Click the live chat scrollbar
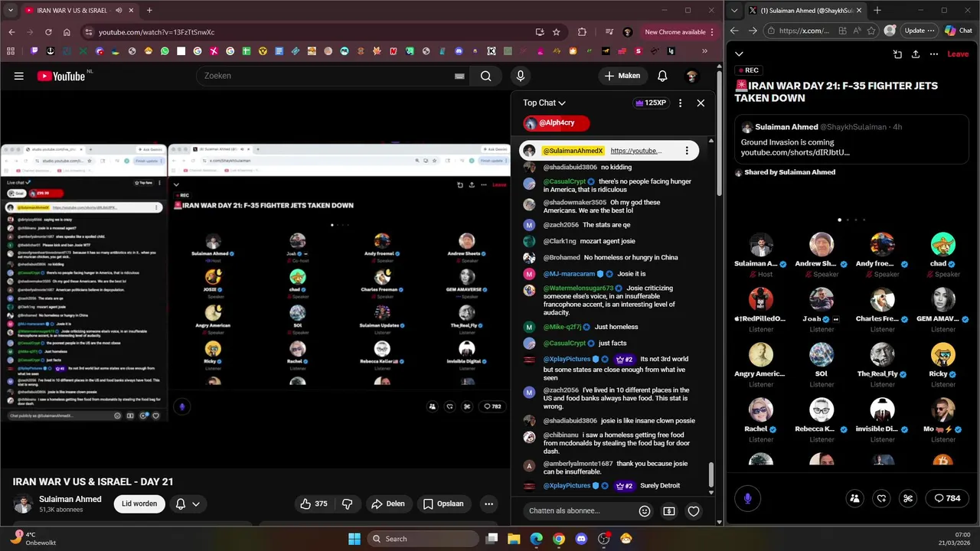 click(x=711, y=474)
